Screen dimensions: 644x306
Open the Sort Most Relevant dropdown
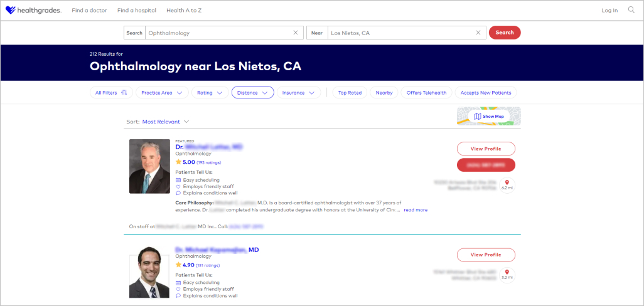click(166, 122)
